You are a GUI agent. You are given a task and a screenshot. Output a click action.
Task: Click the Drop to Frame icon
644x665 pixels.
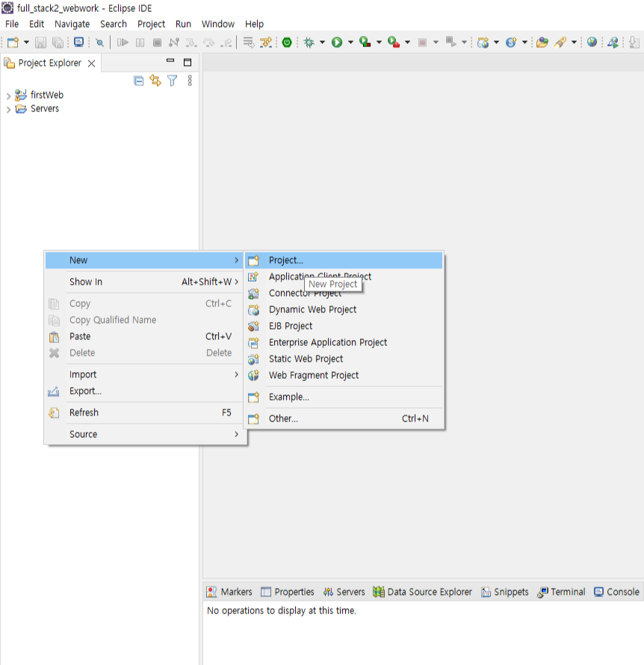click(x=249, y=42)
